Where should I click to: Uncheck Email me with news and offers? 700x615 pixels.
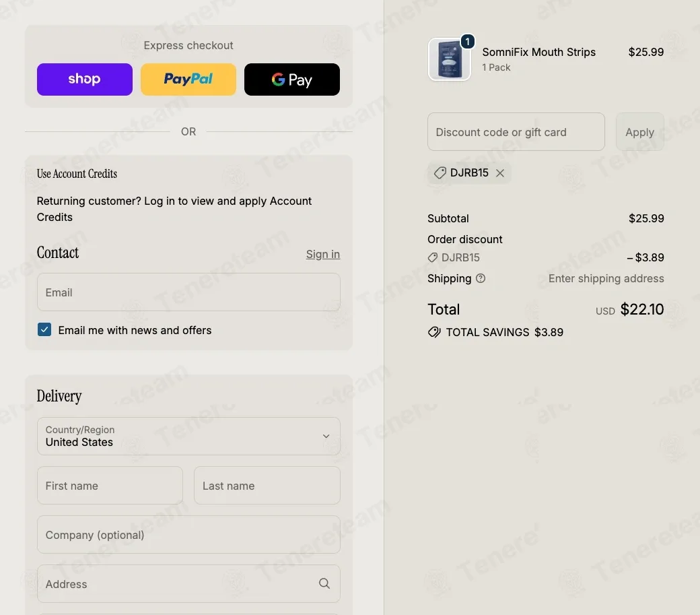(x=44, y=329)
